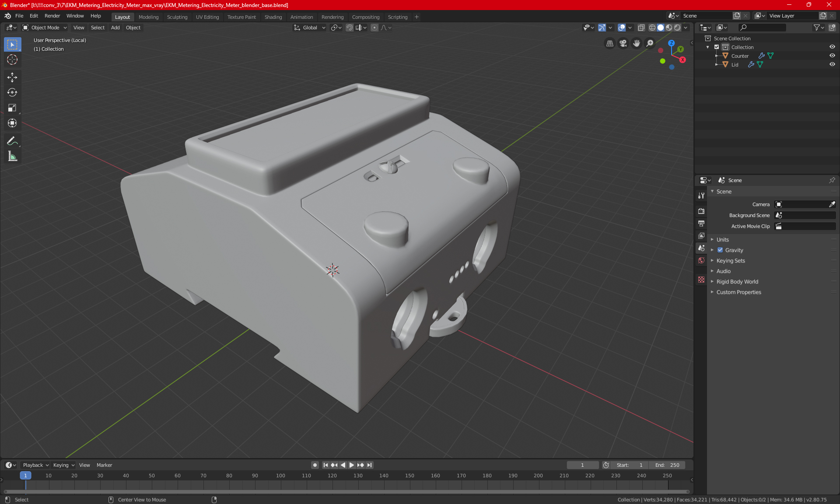Activate the Annotate tool
This screenshot has height=504, width=840.
click(12, 141)
